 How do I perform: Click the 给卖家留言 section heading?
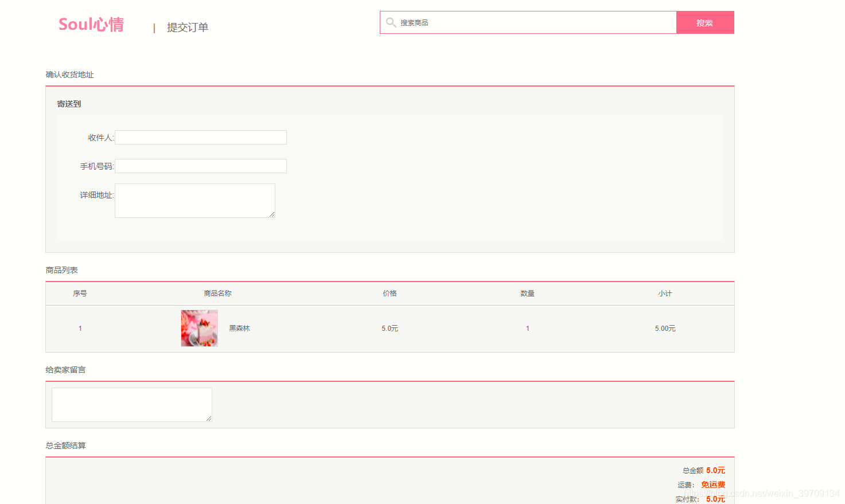point(66,370)
